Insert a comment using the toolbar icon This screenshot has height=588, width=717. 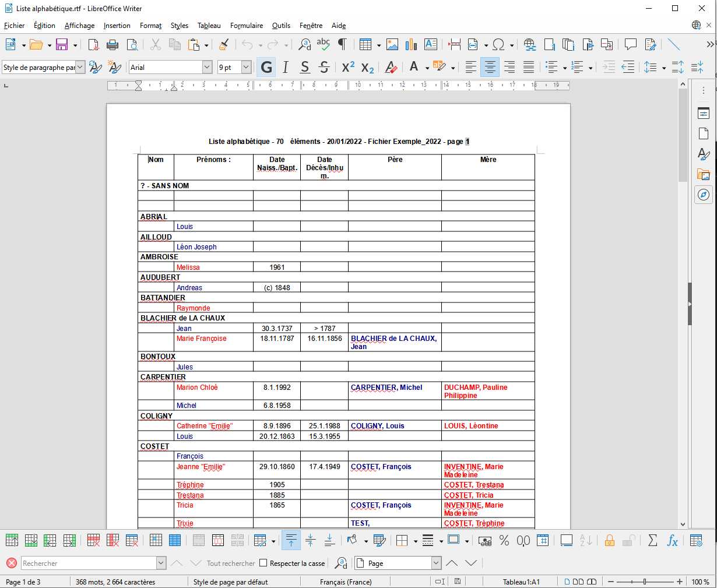631,44
